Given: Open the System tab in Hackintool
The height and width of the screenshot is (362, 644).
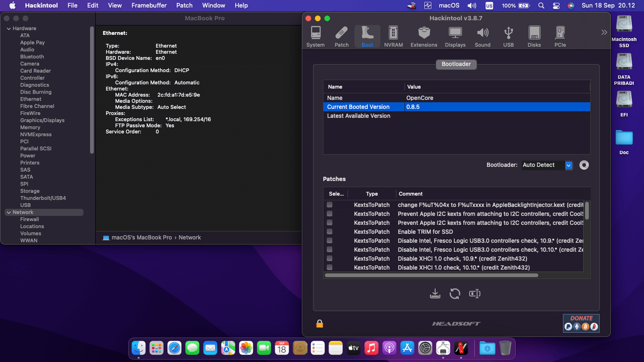Looking at the screenshot, I should point(315,37).
